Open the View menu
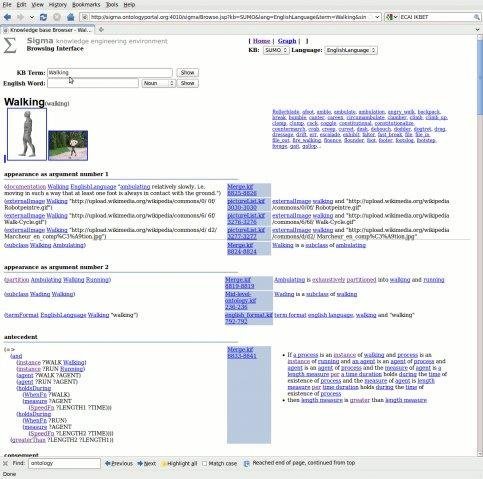This screenshot has height=479, width=483. pyautogui.click(x=37, y=5)
